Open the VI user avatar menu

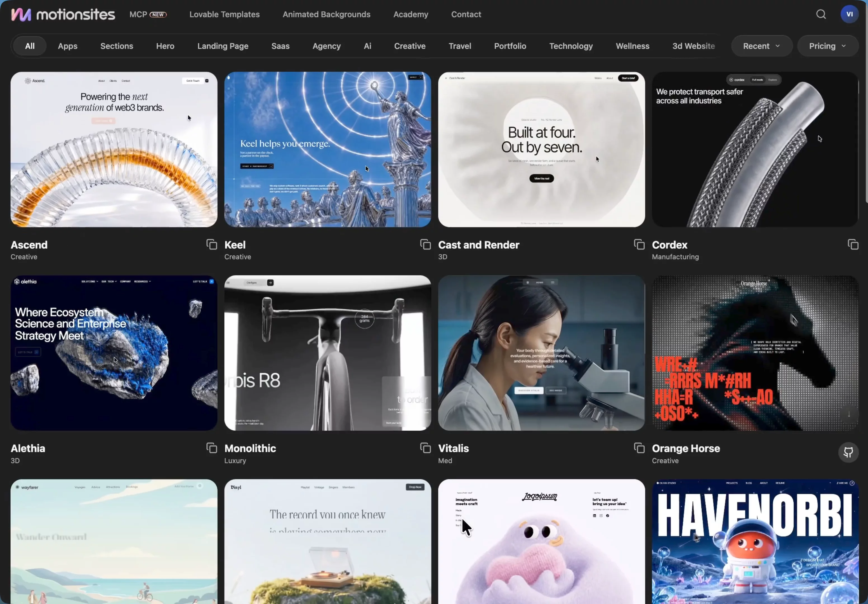tap(850, 14)
